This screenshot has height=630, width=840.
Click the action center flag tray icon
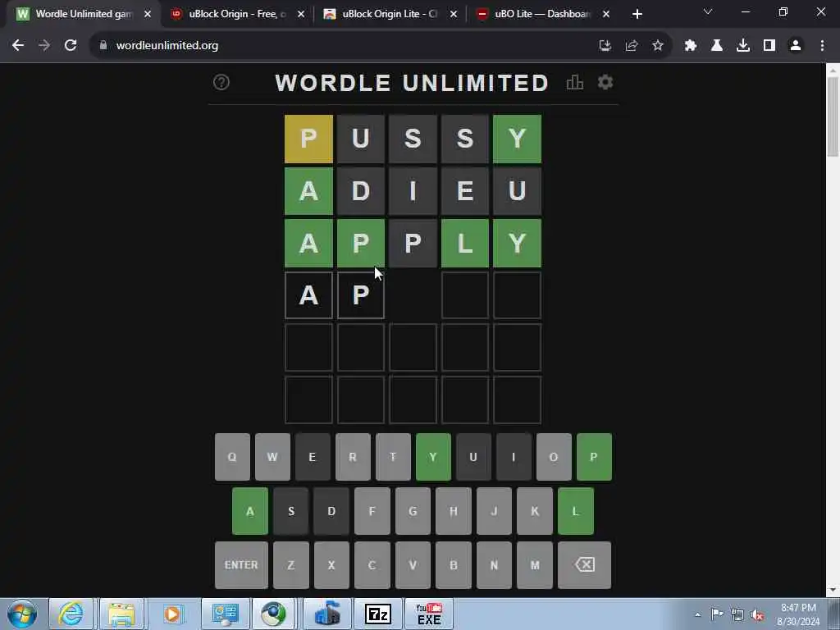717,614
